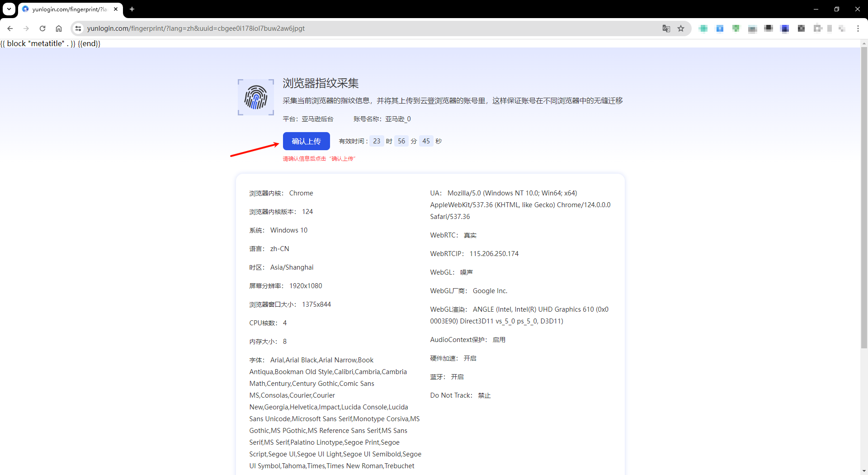Click the window size 1375x844
Image resolution: width=868 pixels, height=475 pixels.
316,304
